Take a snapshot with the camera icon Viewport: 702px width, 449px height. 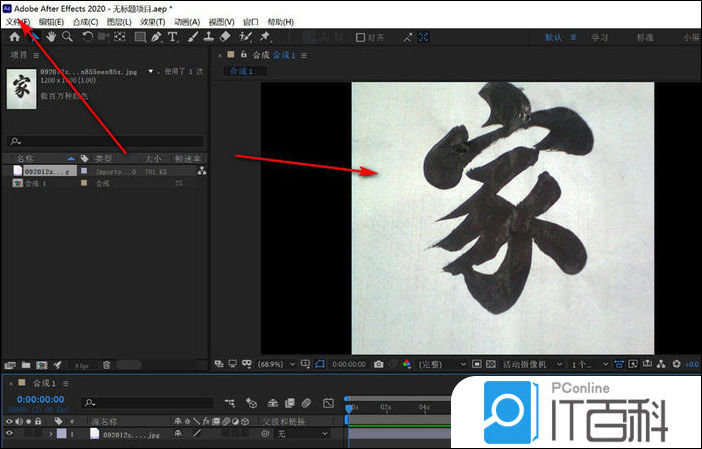click(x=377, y=364)
